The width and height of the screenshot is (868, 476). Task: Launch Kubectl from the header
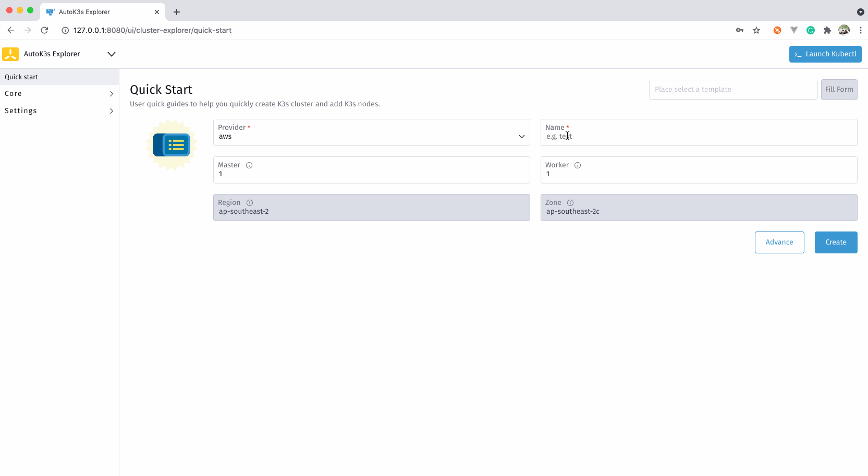825,54
